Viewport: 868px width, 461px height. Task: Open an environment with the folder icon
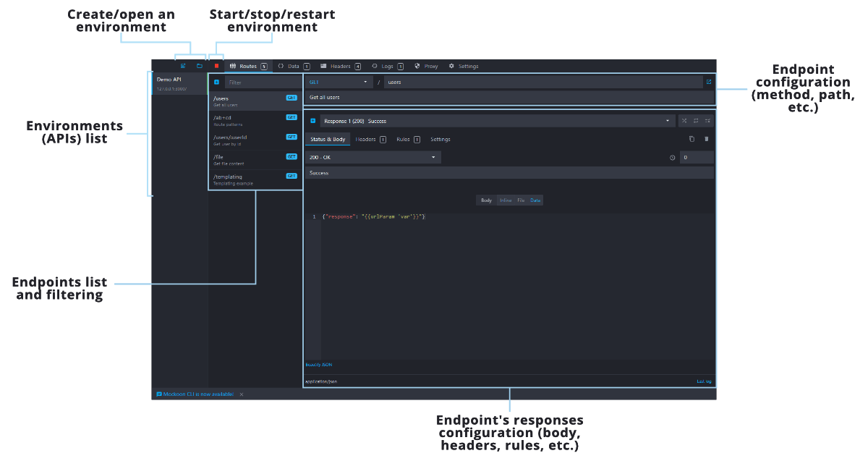tap(200, 66)
